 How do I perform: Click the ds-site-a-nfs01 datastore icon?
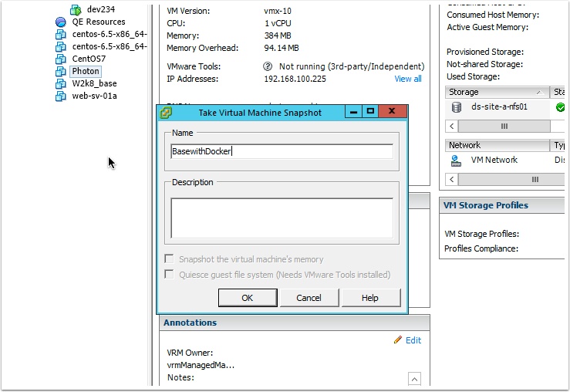(x=457, y=107)
